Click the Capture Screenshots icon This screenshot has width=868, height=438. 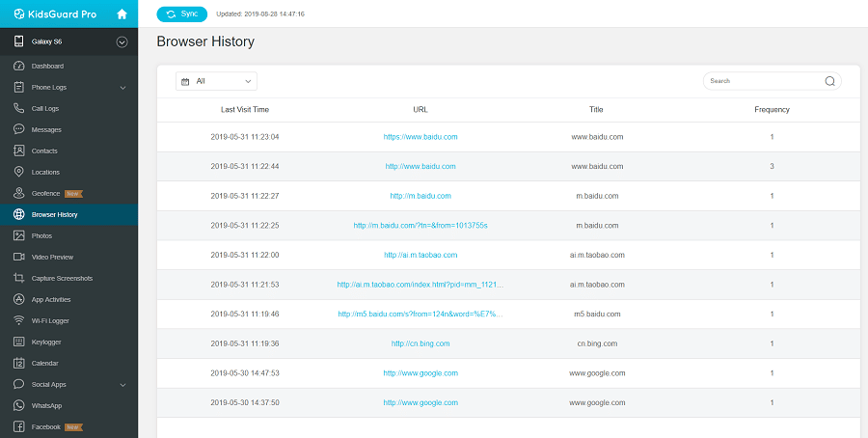point(19,278)
